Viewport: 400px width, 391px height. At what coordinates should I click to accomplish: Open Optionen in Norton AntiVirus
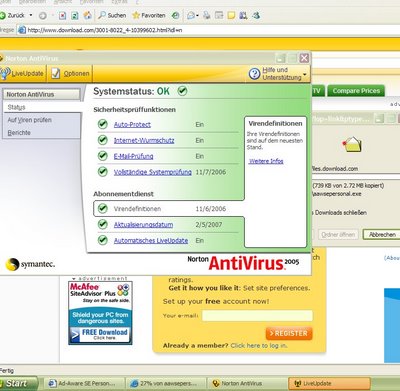pyautogui.click(x=70, y=73)
